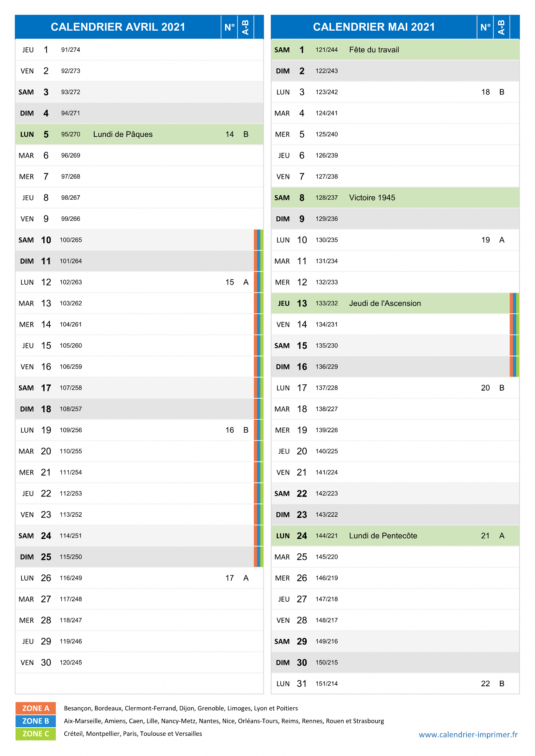Click the CALENDRIER AVRIL 2021 header
535x756 pixels.
tap(118, 27)
